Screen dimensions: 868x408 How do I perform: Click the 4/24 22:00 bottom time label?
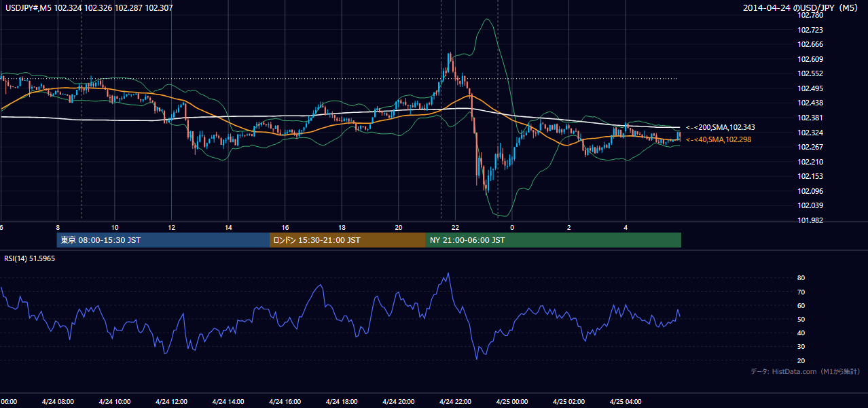[x=455, y=401]
